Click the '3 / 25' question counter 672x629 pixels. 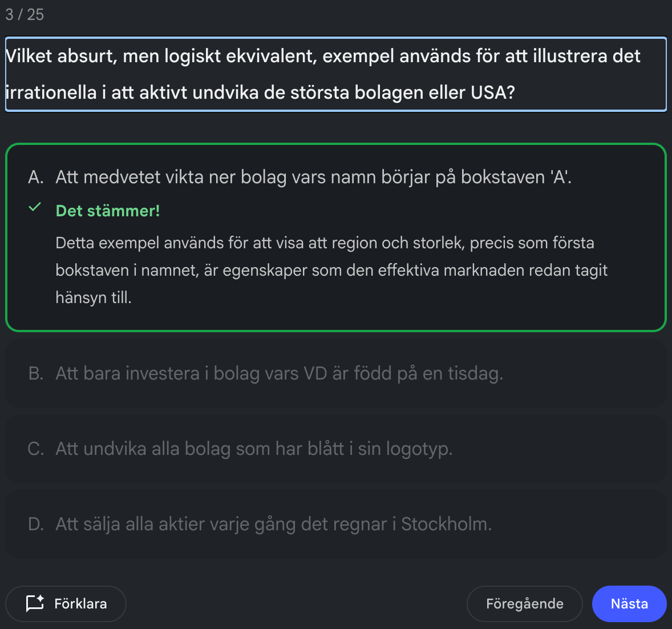pyautogui.click(x=25, y=15)
